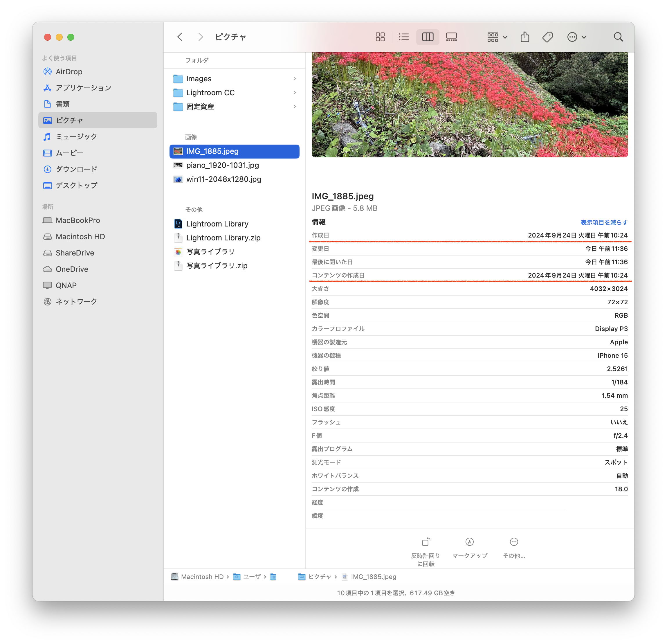Expand the Lightroom CC folder chevron
This screenshot has width=667, height=644.
[294, 93]
